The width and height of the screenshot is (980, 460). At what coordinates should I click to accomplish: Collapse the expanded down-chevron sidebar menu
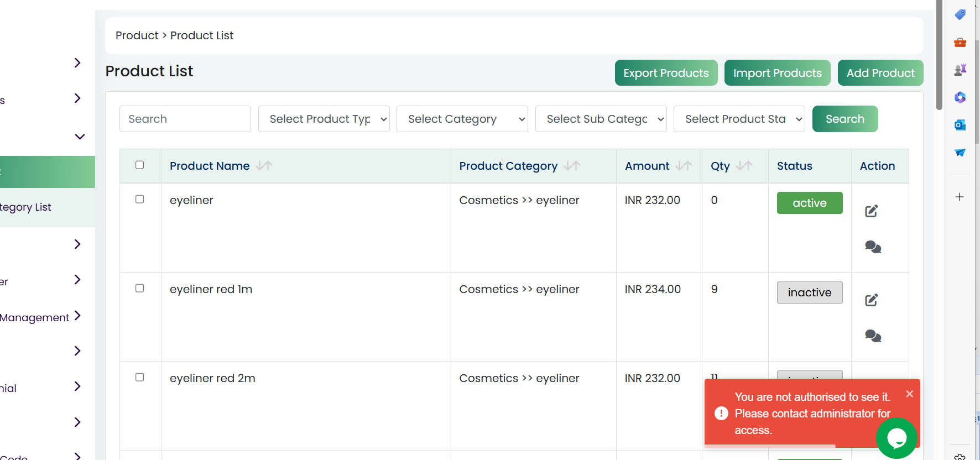[80, 137]
